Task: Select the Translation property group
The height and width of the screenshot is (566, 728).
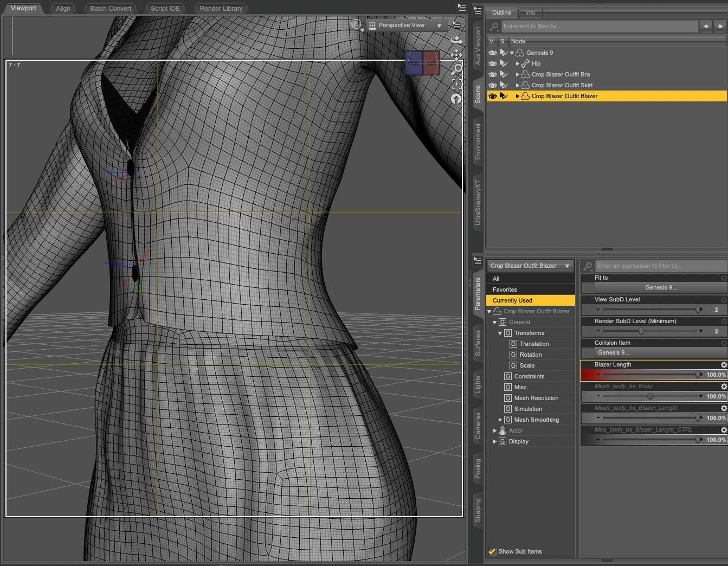Action: pos(534,344)
